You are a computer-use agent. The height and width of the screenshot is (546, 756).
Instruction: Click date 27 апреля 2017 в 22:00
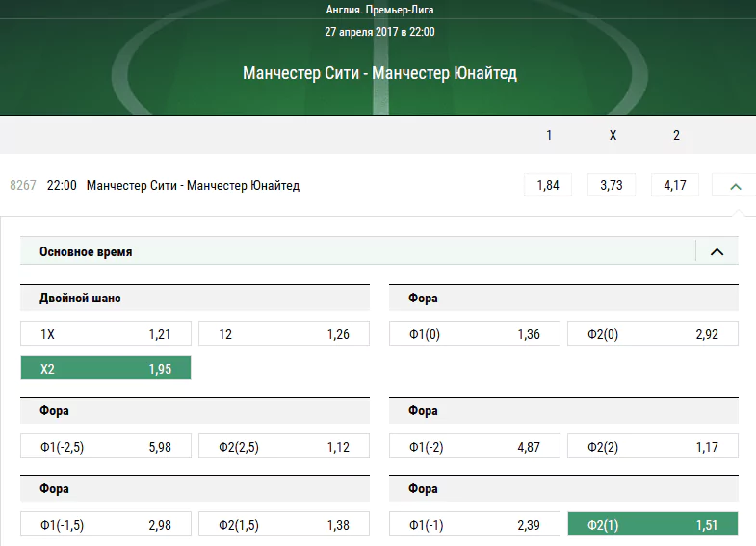coord(380,32)
